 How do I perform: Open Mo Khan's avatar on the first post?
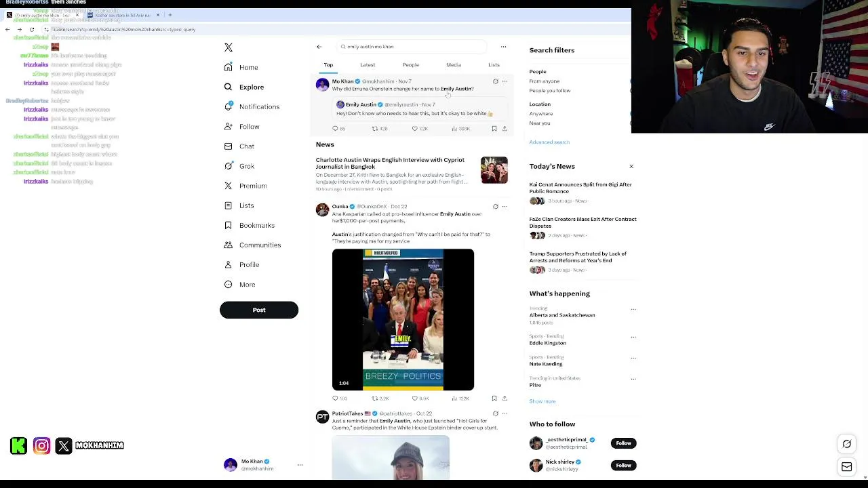click(x=322, y=85)
